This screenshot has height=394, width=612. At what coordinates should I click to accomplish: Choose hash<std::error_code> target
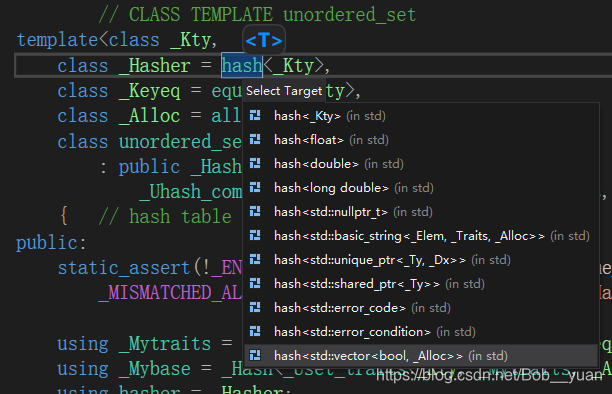coord(421,308)
